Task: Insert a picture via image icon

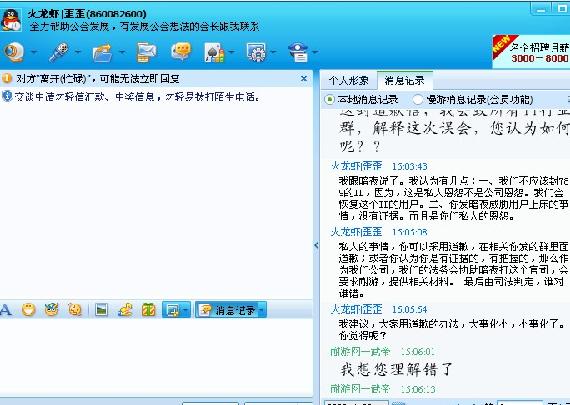Action: click(101, 310)
